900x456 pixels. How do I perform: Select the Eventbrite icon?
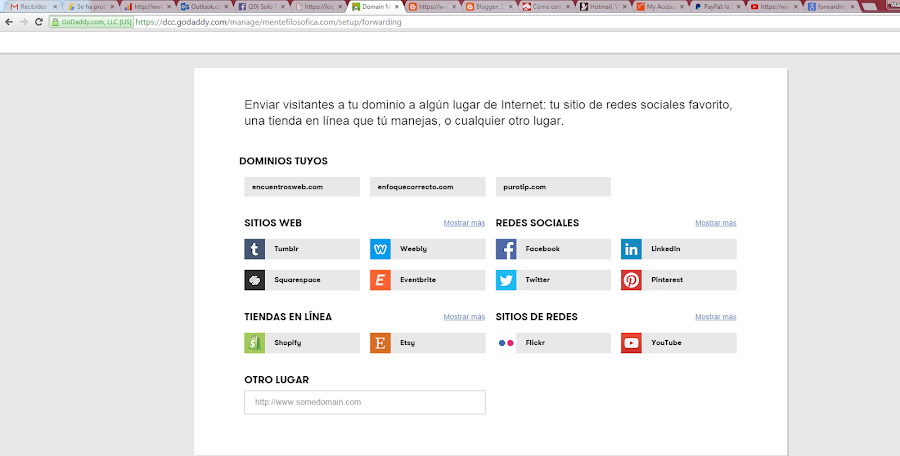pos(380,280)
